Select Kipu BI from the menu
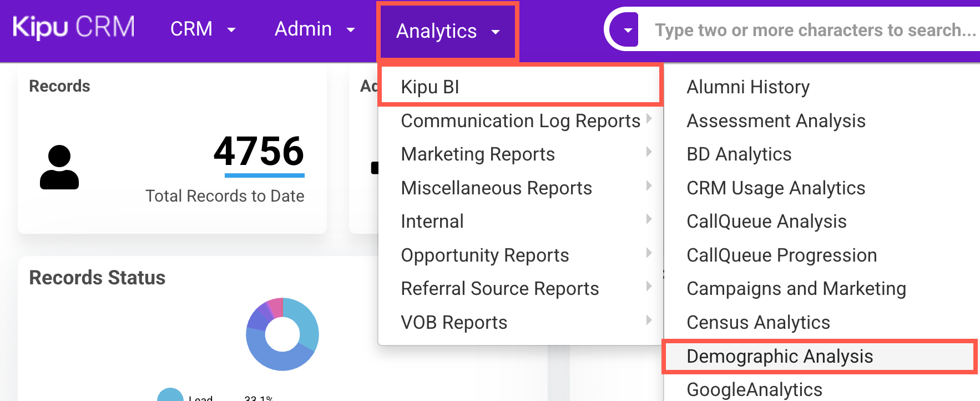The image size is (980, 401). coord(430,87)
